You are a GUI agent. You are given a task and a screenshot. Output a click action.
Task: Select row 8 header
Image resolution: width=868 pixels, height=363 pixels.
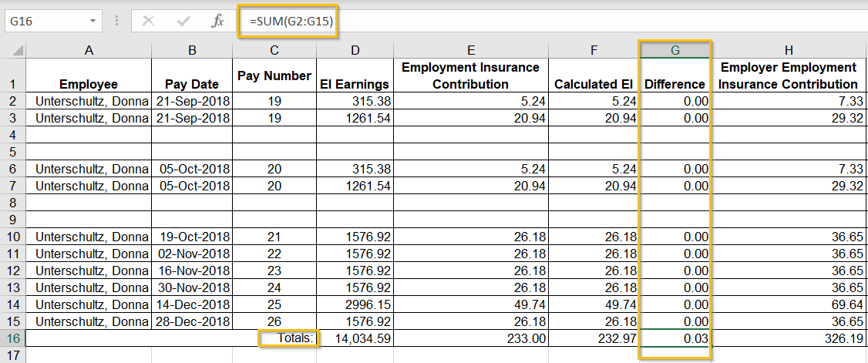tap(13, 203)
